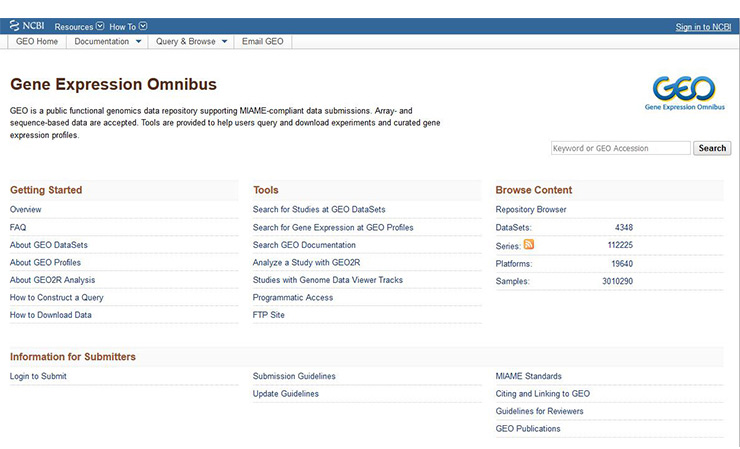Click the Browse Content heading

pyautogui.click(x=534, y=190)
